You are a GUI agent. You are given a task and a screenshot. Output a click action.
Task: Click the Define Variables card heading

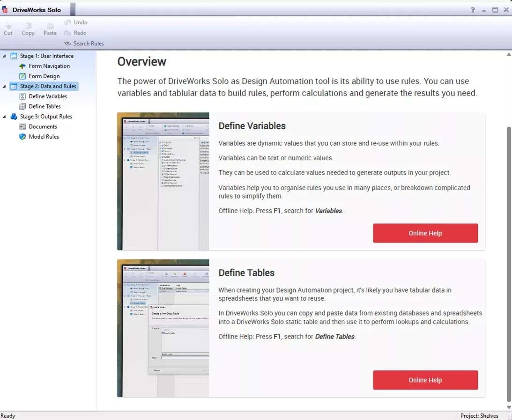tap(252, 125)
